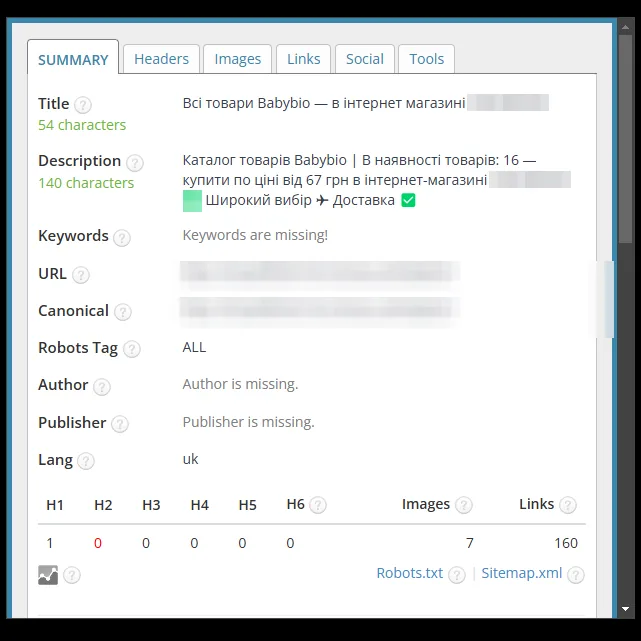The height and width of the screenshot is (641, 641).
Task: Open the Tools tab
Action: point(426,59)
